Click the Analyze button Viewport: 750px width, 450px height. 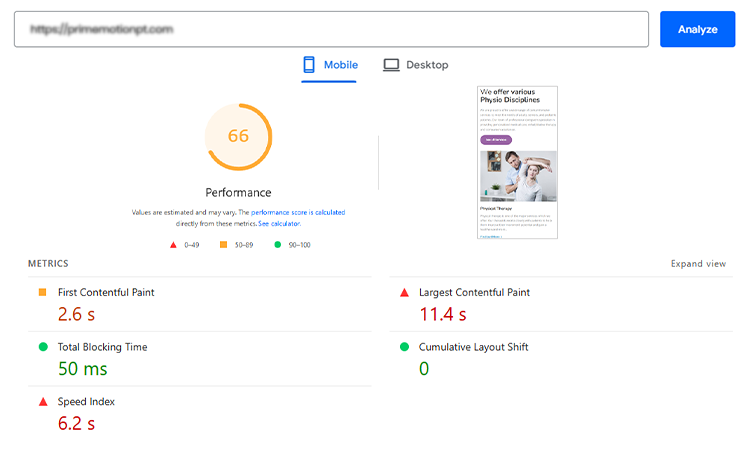point(697,29)
